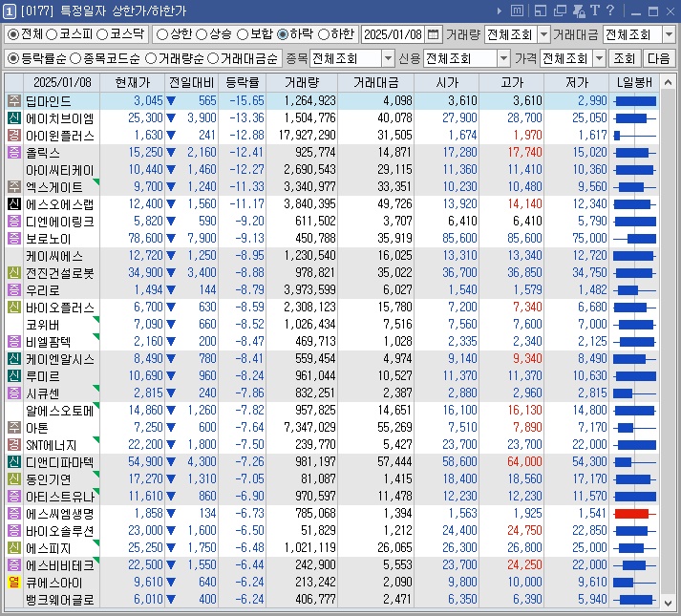This screenshot has height=616, width=681.
Task: Click the 증 badge beside 올릭스
Action: pyautogui.click(x=14, y=153)
